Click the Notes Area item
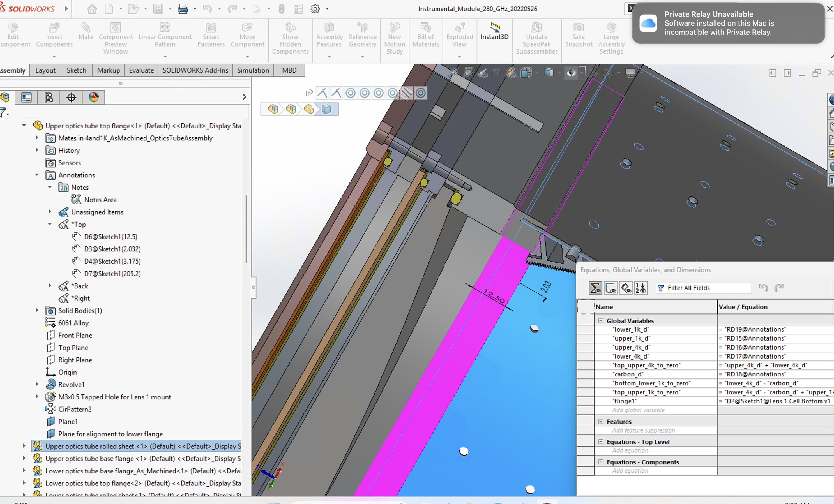 pyautogui.click(x=100, y=200)
